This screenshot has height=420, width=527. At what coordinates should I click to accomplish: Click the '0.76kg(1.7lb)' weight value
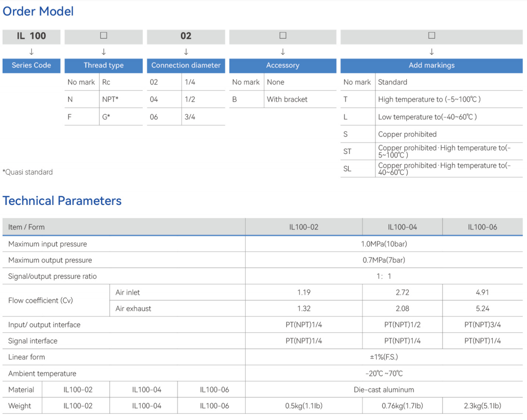[402, 406]
